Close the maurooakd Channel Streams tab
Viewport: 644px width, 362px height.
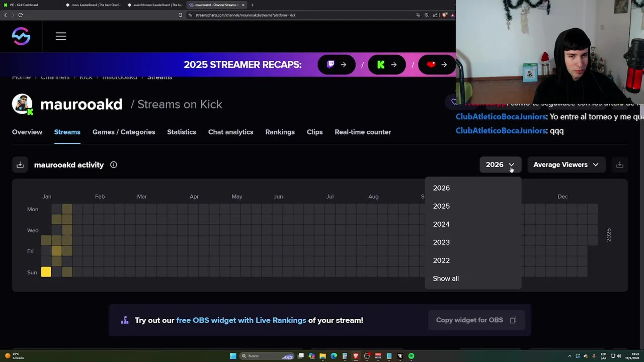244,5
